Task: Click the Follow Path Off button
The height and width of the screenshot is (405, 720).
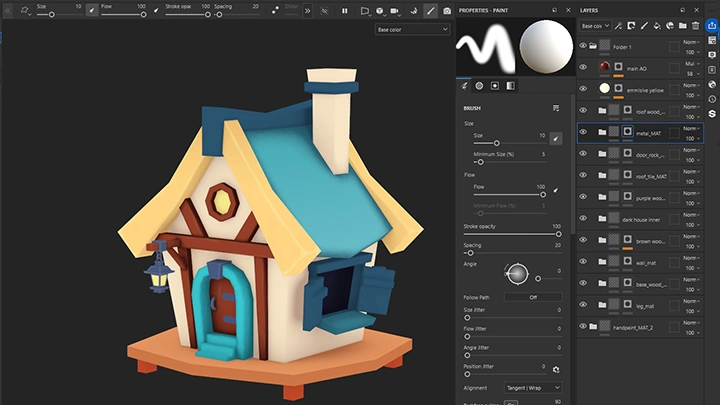Action: [532, 297]
